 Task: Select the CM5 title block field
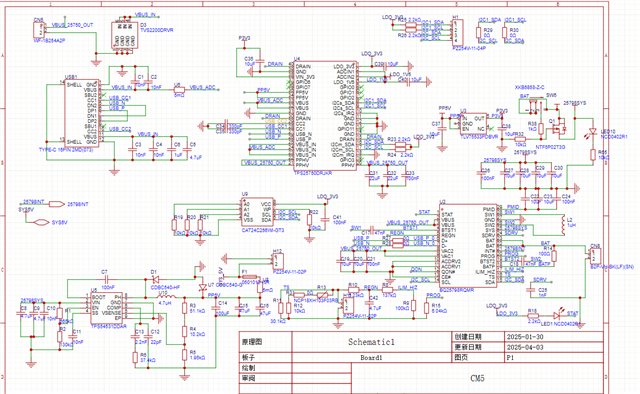477,378
